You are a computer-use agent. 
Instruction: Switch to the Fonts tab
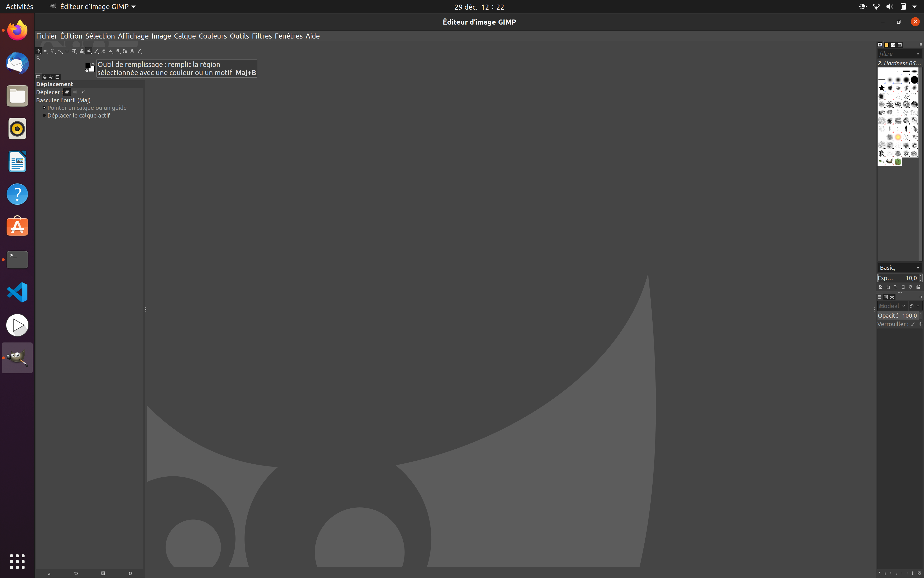(893, 45)
